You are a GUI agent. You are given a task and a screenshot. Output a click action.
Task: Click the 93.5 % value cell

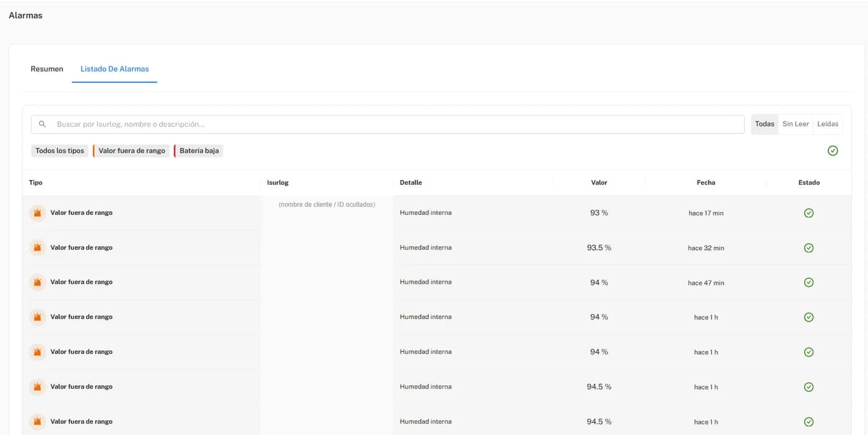[x=599, y=248]
